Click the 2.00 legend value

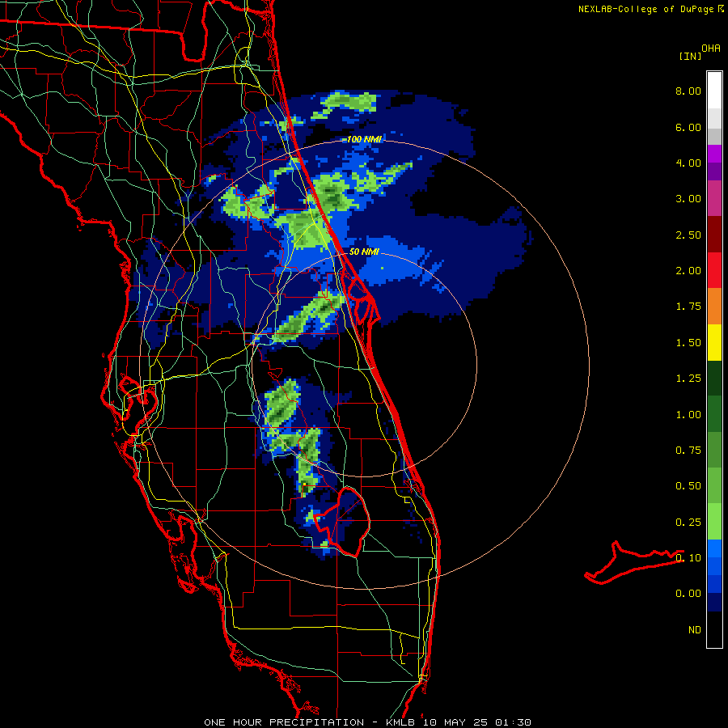[x=688, y=271]
